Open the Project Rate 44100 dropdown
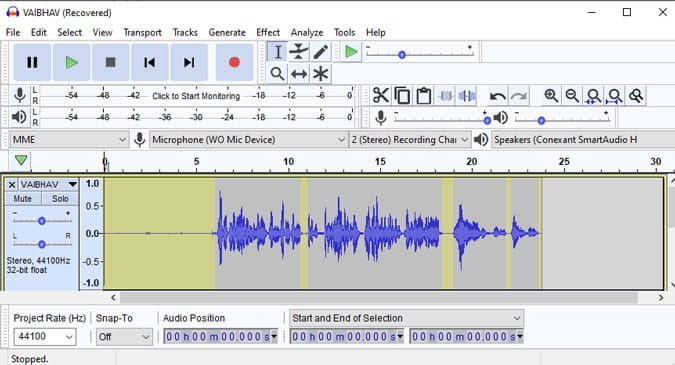The width and height of the screenshot is (675, 365). click(45, 336)
